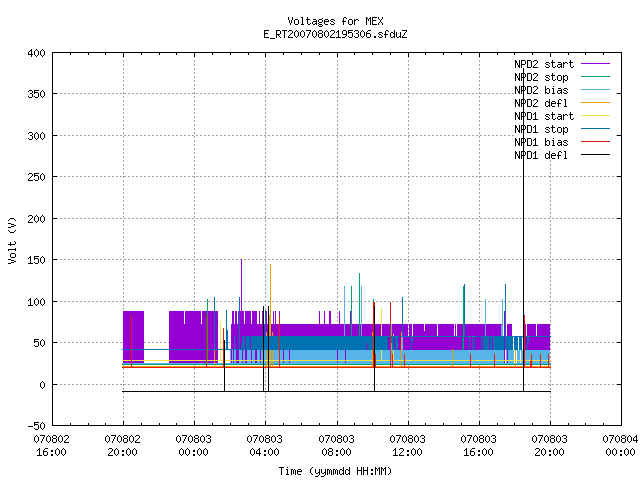The height and width of the screenshot is (480, 640).
Task: Click the x-axis label 070803 08:00
Action: [x=337, y=446]
